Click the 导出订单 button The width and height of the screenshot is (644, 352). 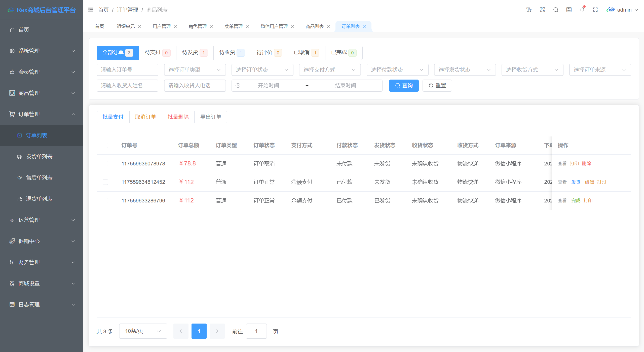coord(211,117)
